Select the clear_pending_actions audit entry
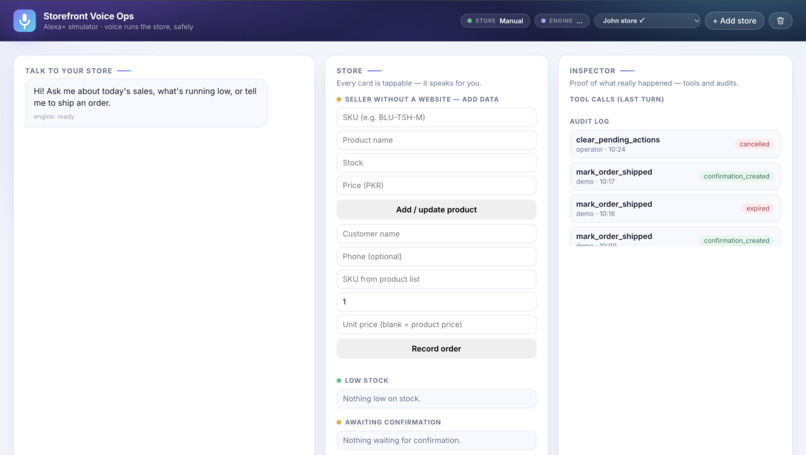The height and width of the screenshot is (455, 806). tap(675, 144)
